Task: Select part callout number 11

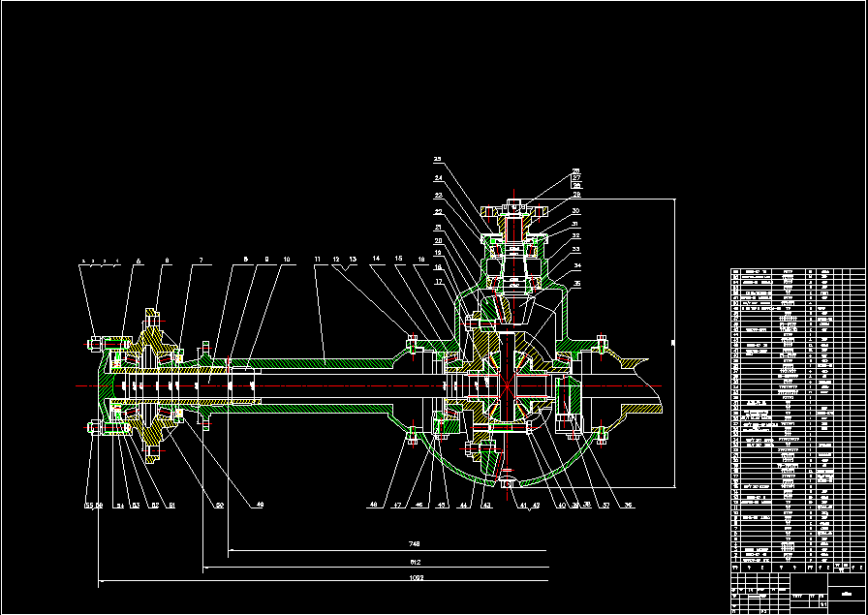Action: point(317,259)
